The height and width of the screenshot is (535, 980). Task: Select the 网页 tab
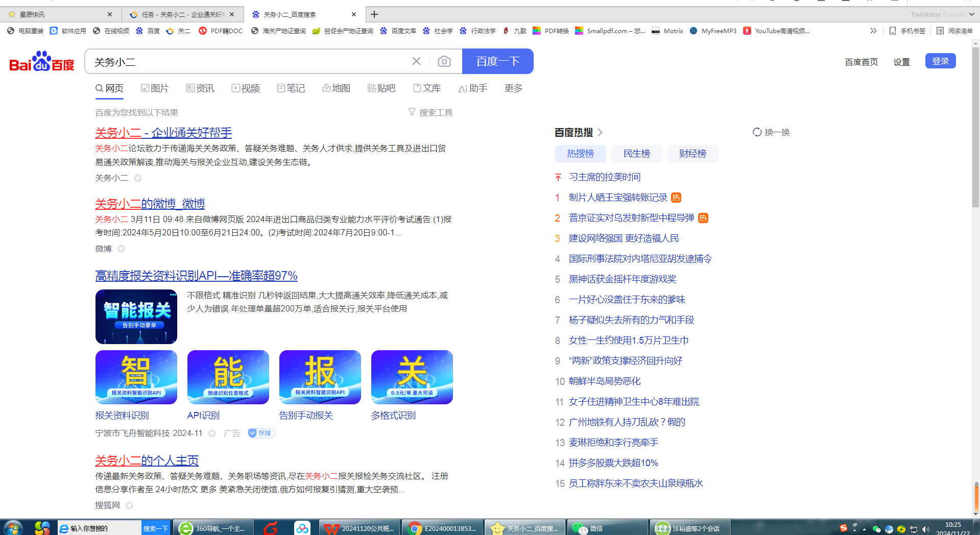pos(109,88)
